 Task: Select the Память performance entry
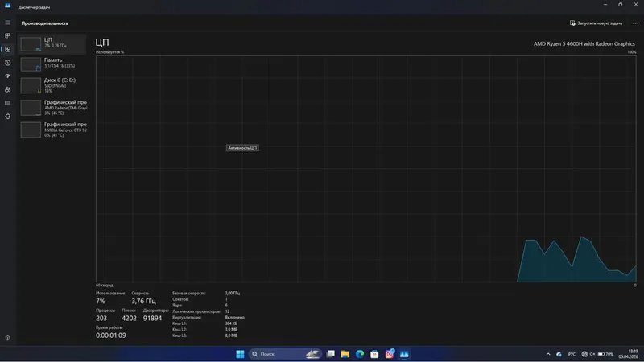coord(52,64)
